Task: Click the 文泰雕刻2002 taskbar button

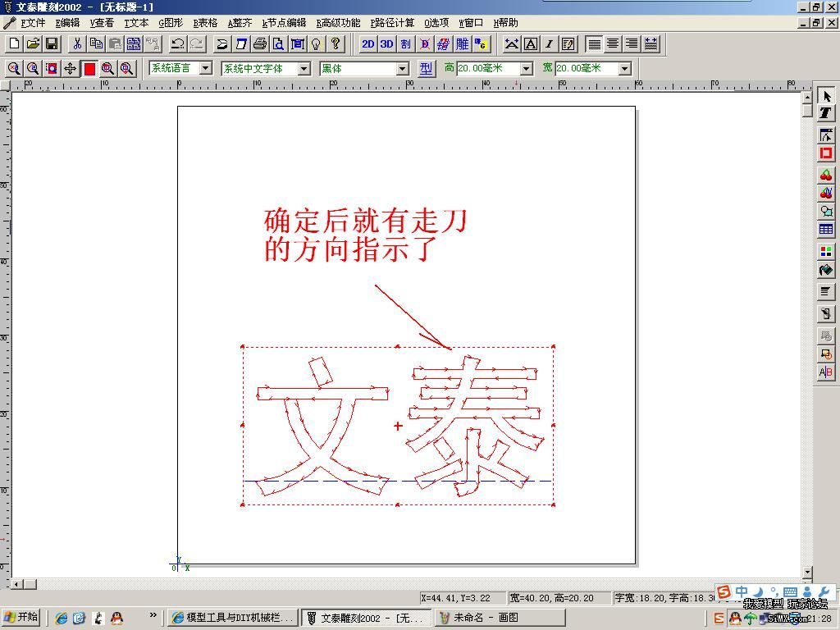Action: point(366,618)
